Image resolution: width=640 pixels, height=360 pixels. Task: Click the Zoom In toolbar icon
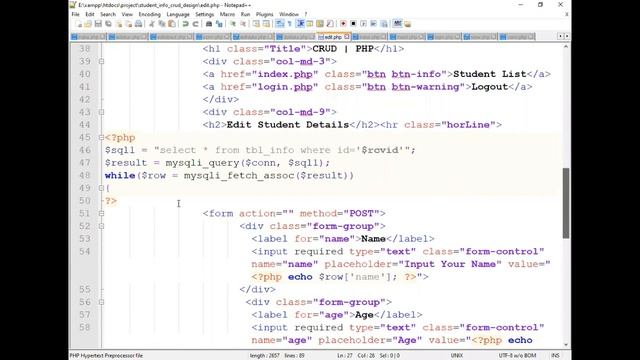(x=233, y=24)
